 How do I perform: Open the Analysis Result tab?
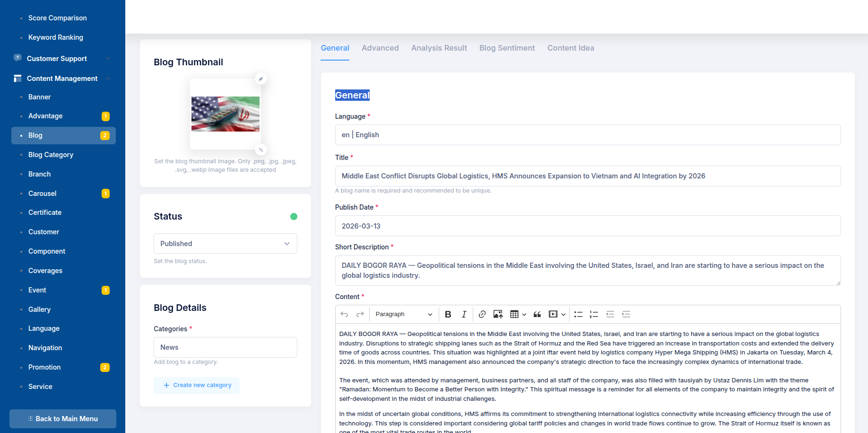tap(439, 48)
